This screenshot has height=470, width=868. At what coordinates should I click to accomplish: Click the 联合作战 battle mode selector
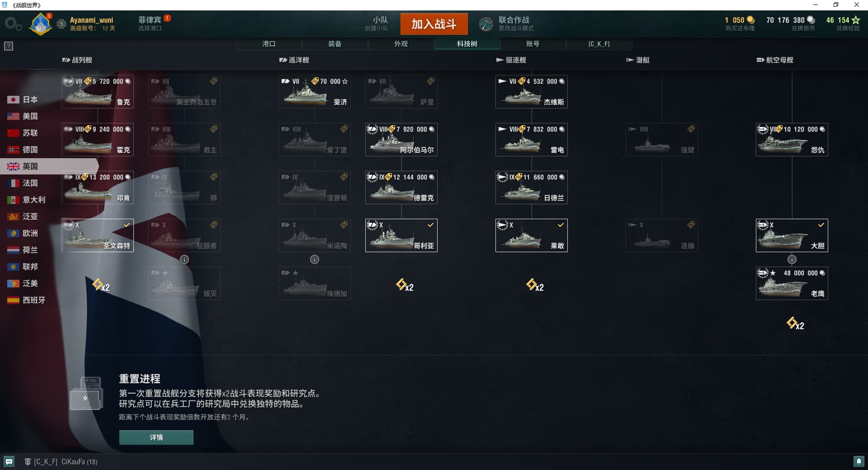[x=507, y=24]
